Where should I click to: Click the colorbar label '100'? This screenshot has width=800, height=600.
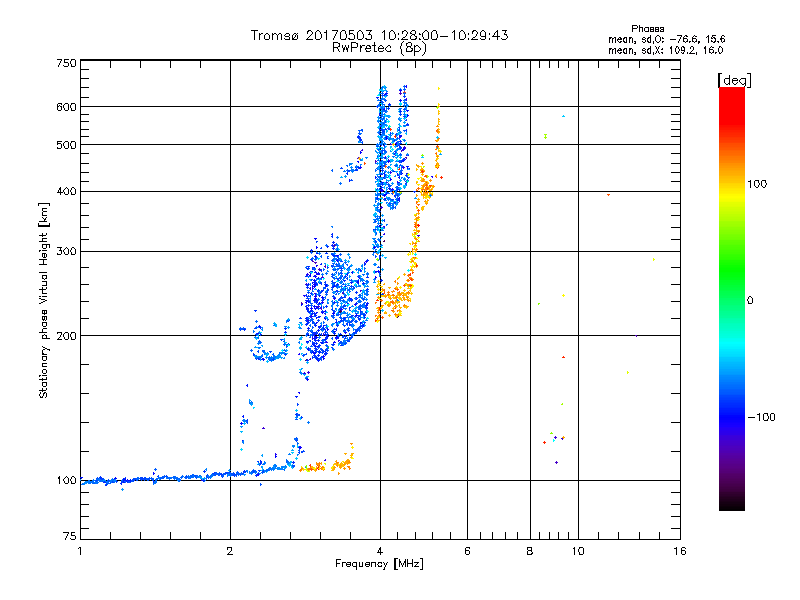(x=757, y=184)
